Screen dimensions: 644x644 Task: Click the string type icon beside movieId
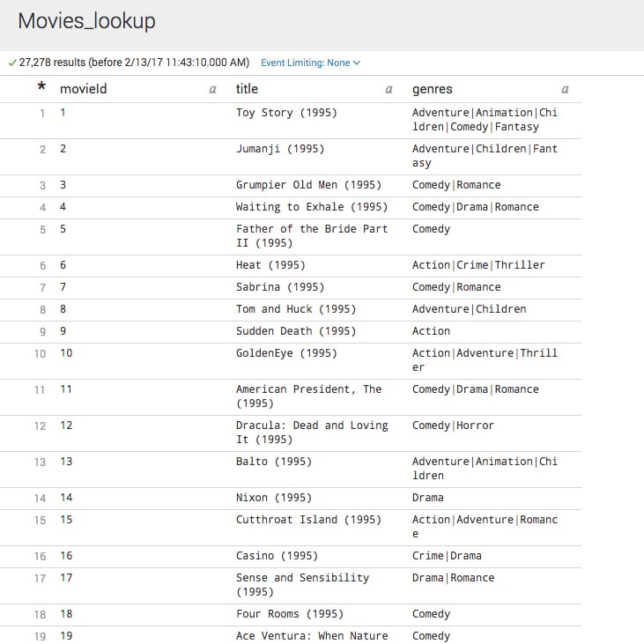coord(212,89)
